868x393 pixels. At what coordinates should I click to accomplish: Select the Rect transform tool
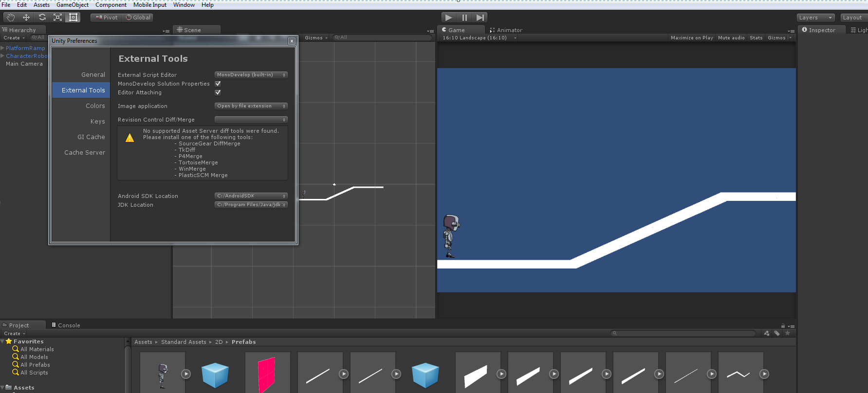(73, 18)
